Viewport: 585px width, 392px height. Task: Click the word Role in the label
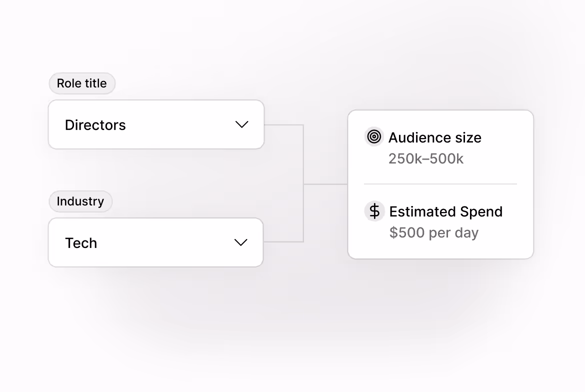pos(68,83)
